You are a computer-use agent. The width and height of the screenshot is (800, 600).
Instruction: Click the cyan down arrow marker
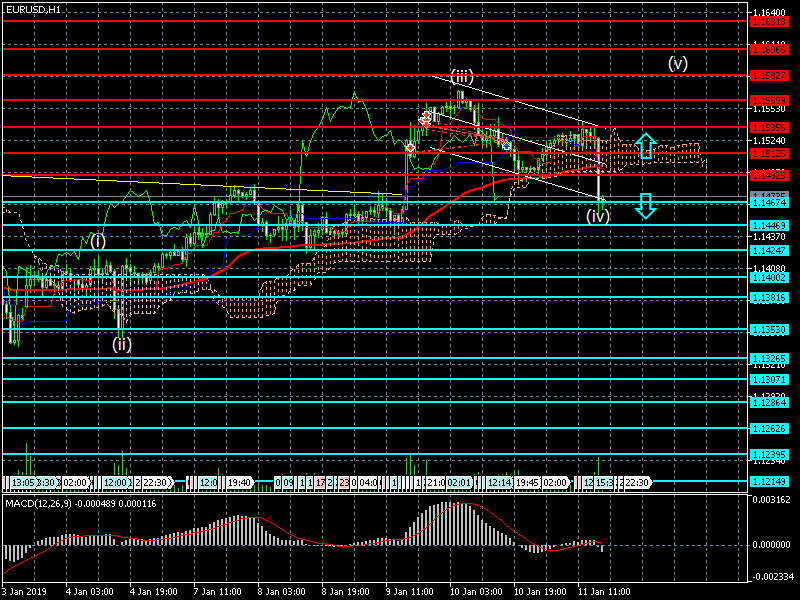(645, 206)
